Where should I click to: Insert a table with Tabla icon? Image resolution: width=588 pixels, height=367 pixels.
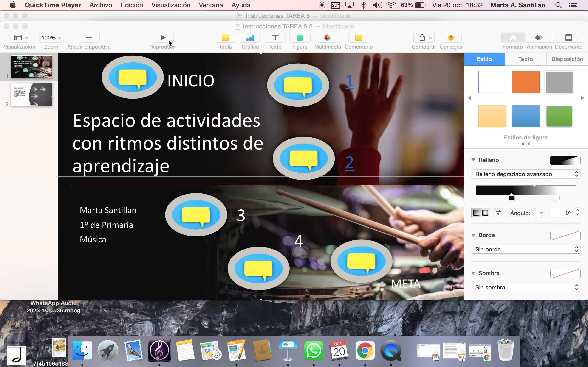(225, 38)
